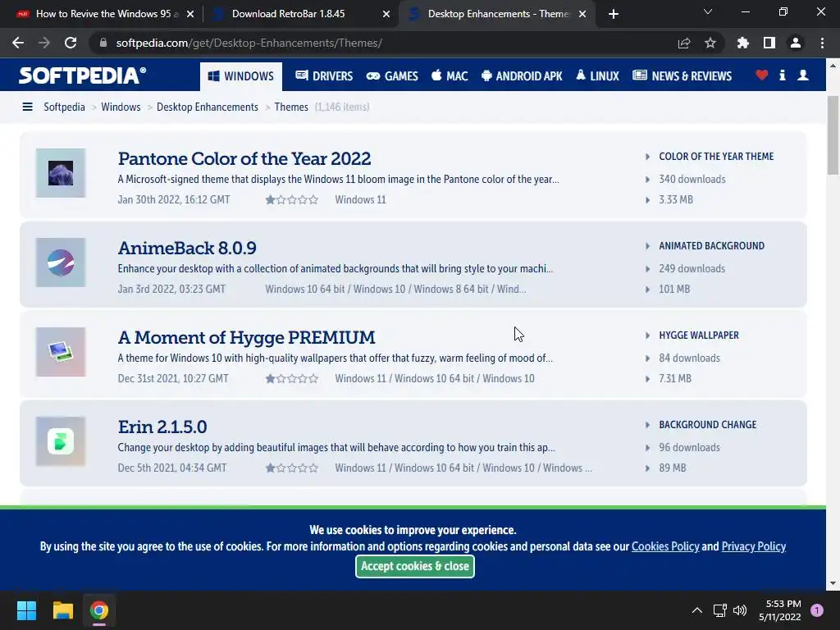Image resolution: width=840 pixels, height=630 pixels.
Task: Click the HYGGE WALLPAPER tag
Action: coord(699,336)
